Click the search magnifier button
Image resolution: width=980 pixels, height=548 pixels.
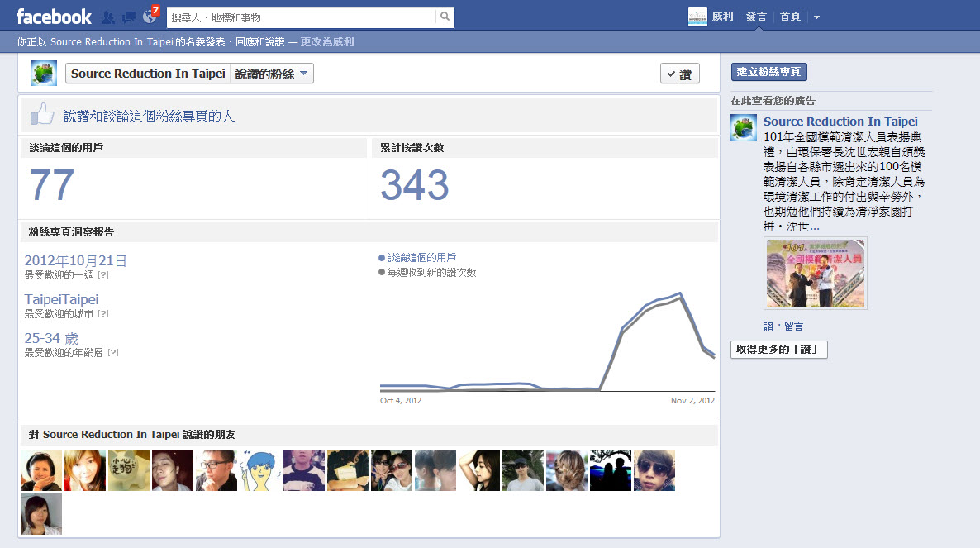(445, 17)
